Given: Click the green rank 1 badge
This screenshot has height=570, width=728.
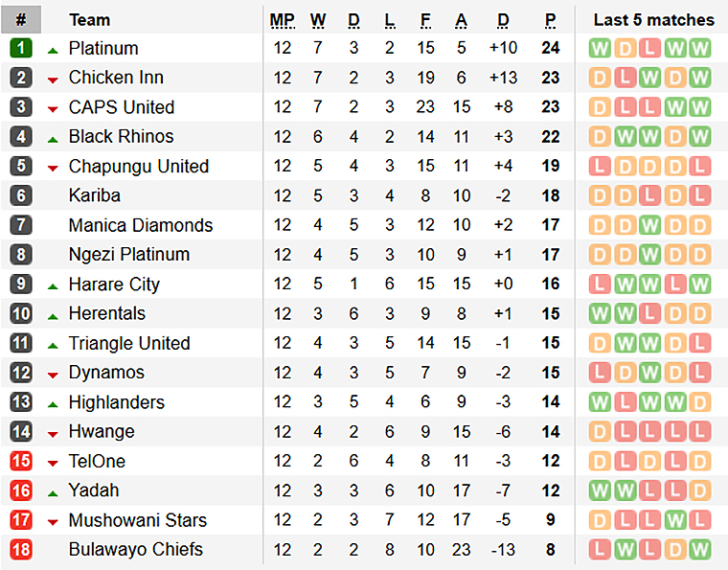Looking at the screenshot, I should (21, 48).
